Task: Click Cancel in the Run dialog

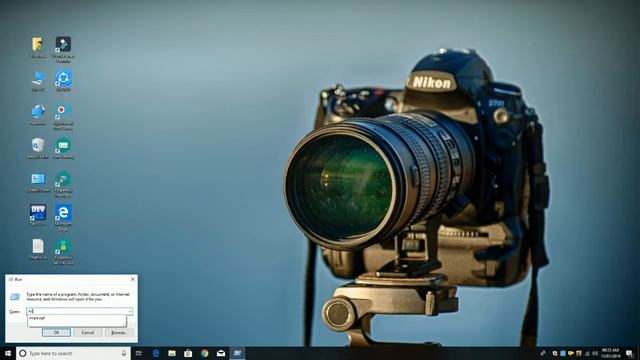Action: [x=88, y=333]
